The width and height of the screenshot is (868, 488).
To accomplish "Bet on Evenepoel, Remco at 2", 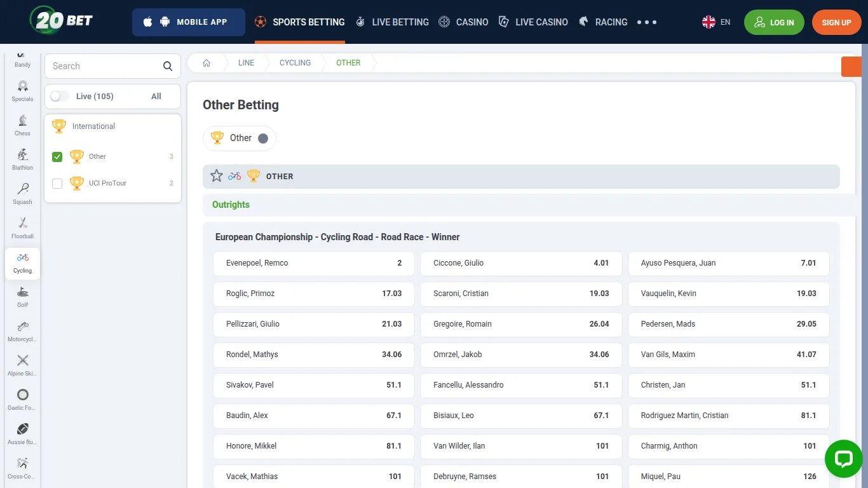I will click(x=314, y=263).
